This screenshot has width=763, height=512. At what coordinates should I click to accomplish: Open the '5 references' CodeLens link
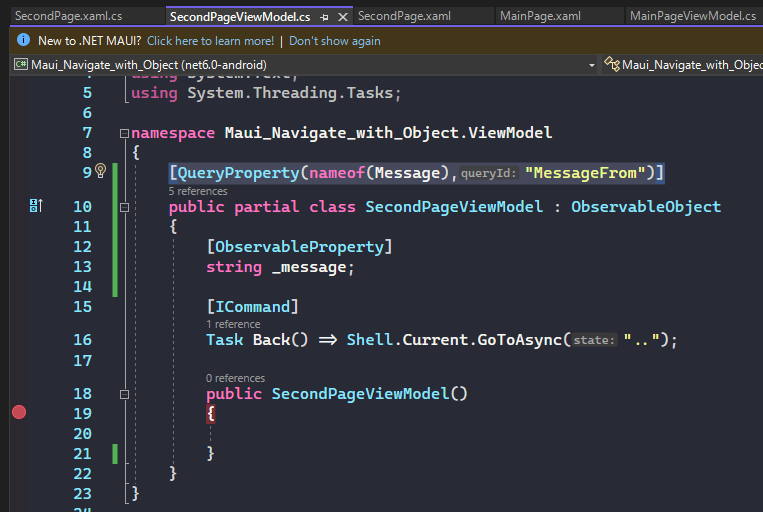point(198,191)
